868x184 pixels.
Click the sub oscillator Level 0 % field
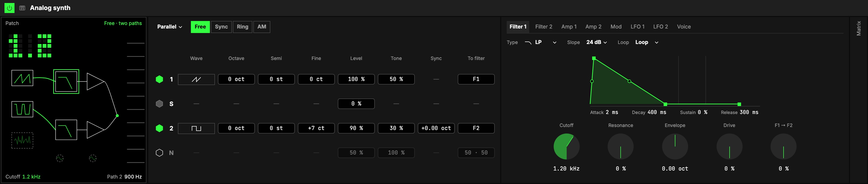pyautogui.click(x=356, y=104)
